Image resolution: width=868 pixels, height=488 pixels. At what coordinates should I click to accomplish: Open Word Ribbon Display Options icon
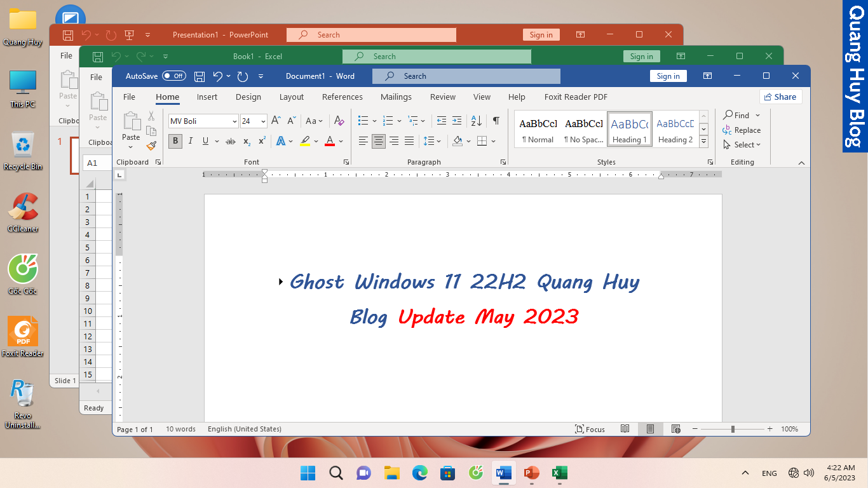pyautogui.click(x=707, y=76)
